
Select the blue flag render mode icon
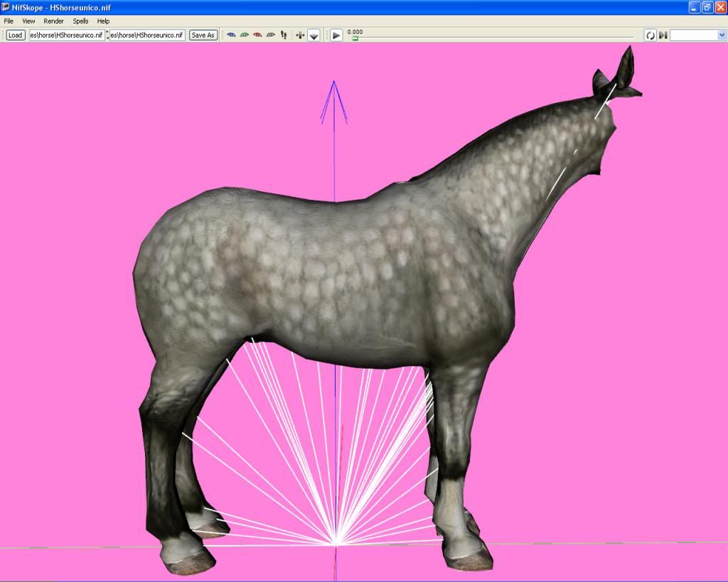[x=232, y=34]
